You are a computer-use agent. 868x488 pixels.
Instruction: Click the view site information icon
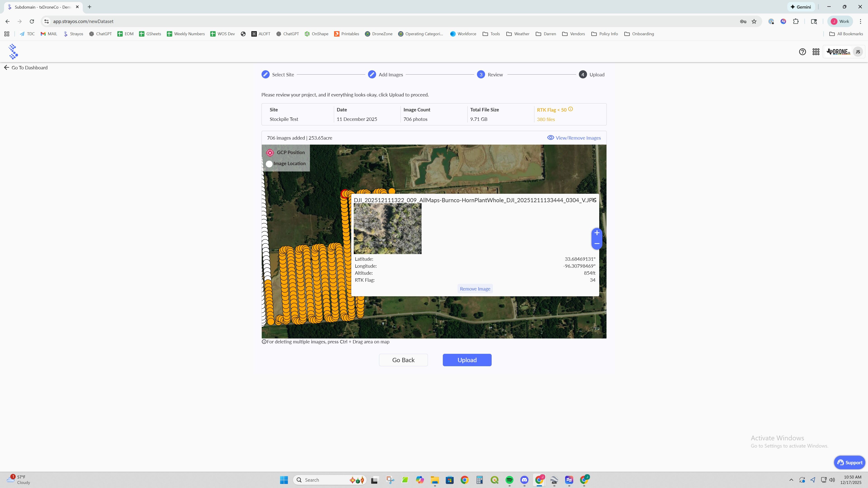pyautogui.click(x=47, y=21)
